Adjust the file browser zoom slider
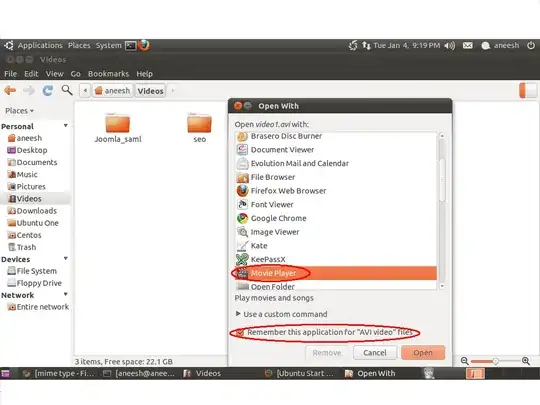 tap(496, 361)
